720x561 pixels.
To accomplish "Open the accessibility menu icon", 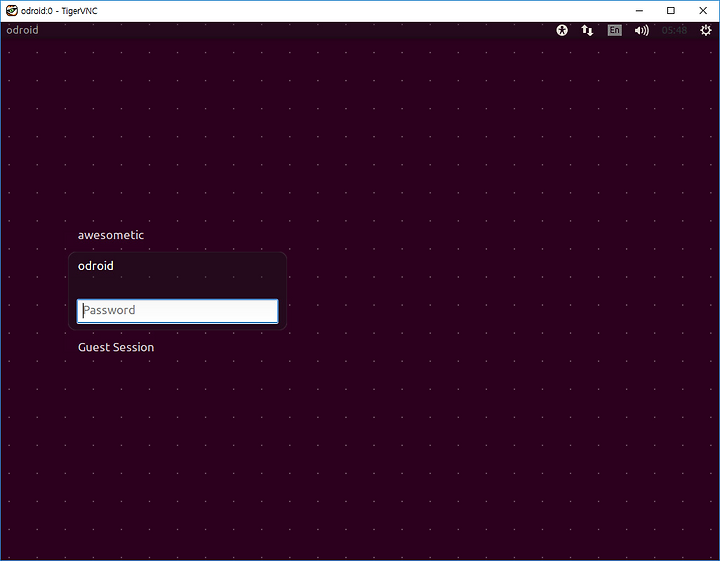I will click(x=562, y=30).
